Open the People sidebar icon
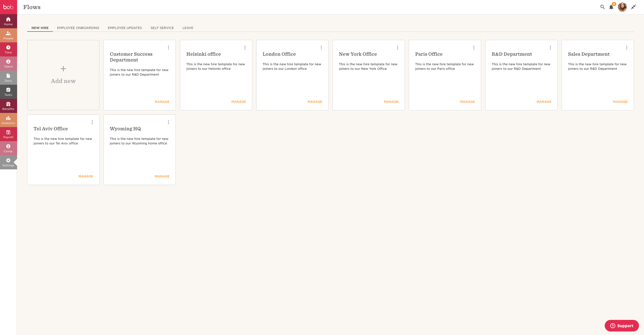The height and width of the screenshot is (335, 644). (x=8, y=35)
